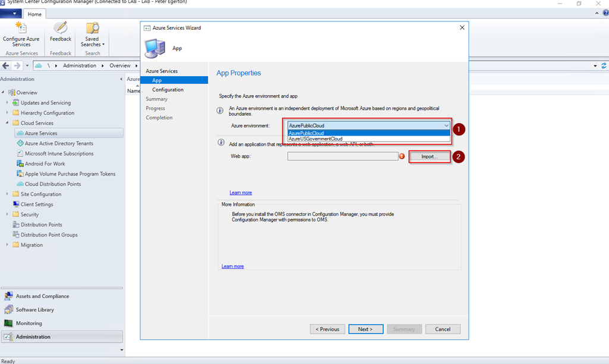Expand Updates and Servicing node
609x364 pixels.
(x=8, y=103)
